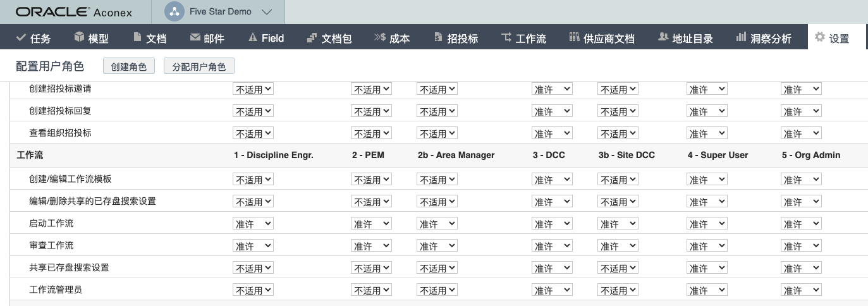
Task: Click the 5 - Org Admin column header
Action: click(x=811, y=155)
